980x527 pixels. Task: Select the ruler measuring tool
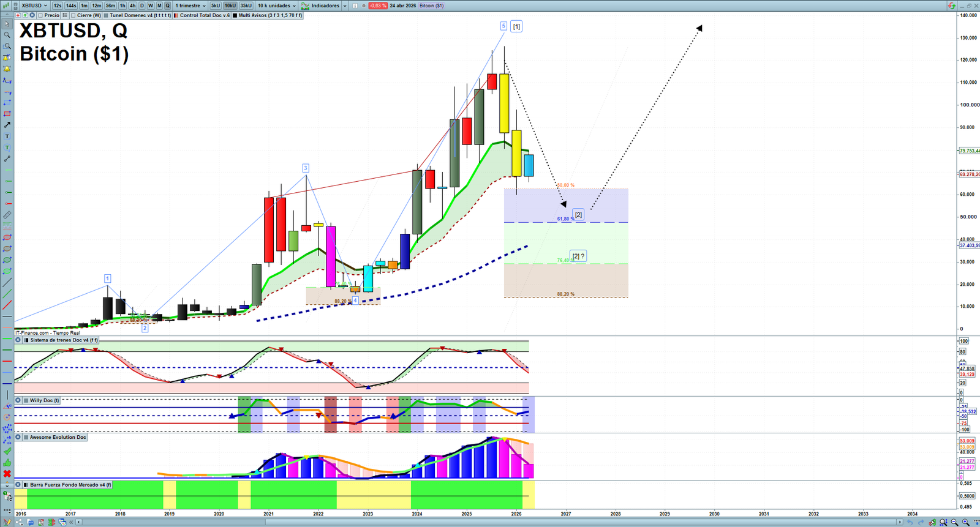pyautogui.click(x=7, y=215)
